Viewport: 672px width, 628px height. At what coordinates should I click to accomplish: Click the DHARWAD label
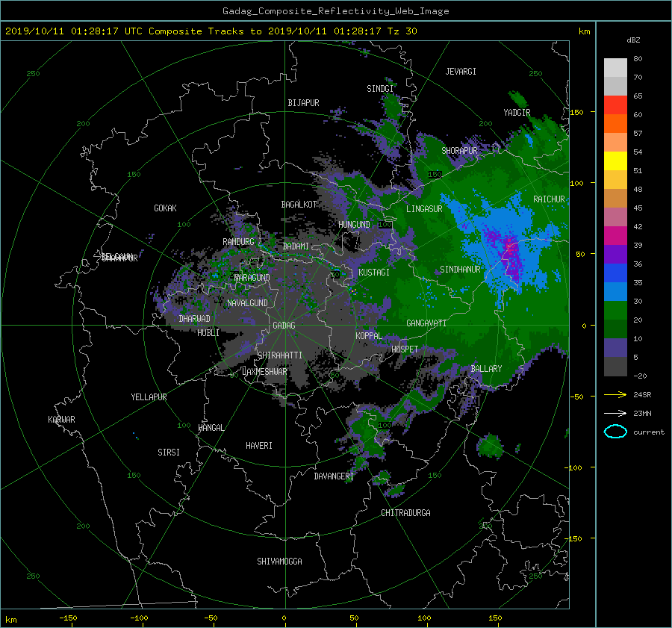tap(194, 319)
